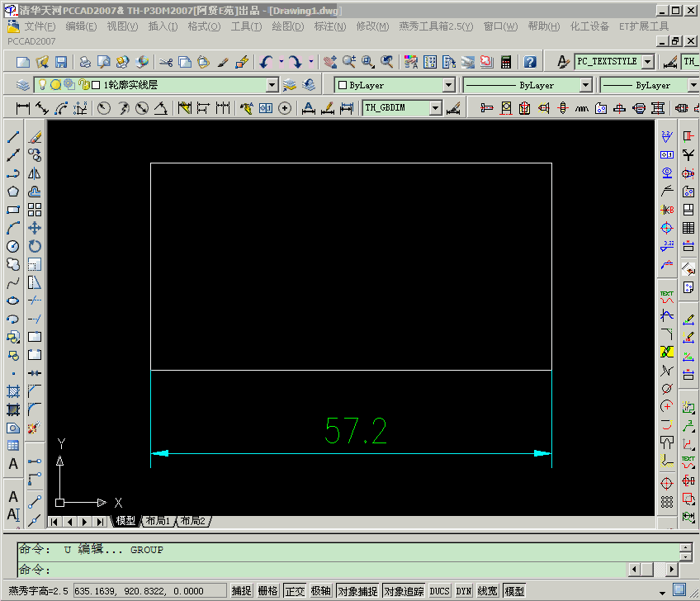This screenshot has height=601, width=700.
Task: Switch to the 布局1 layout tab
Action: [157, 521]
